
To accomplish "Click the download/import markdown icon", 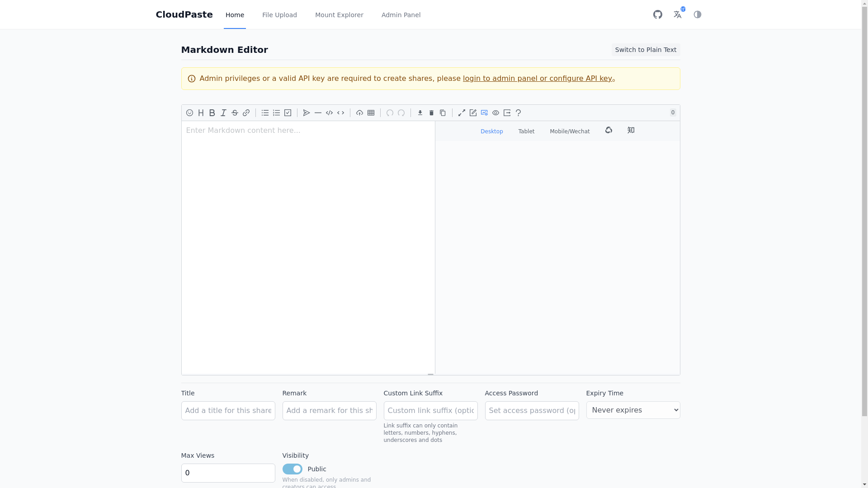I will coord(420,113).
